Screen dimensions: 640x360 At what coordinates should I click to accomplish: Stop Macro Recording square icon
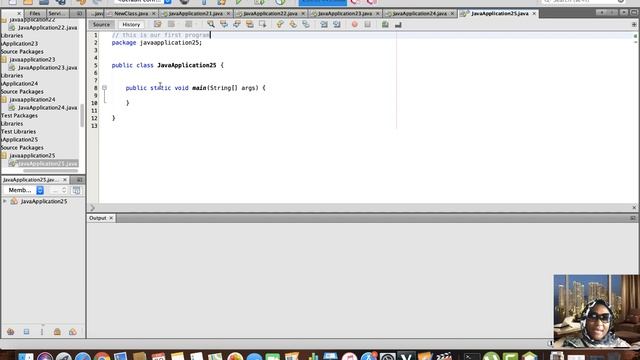[368, 24]
